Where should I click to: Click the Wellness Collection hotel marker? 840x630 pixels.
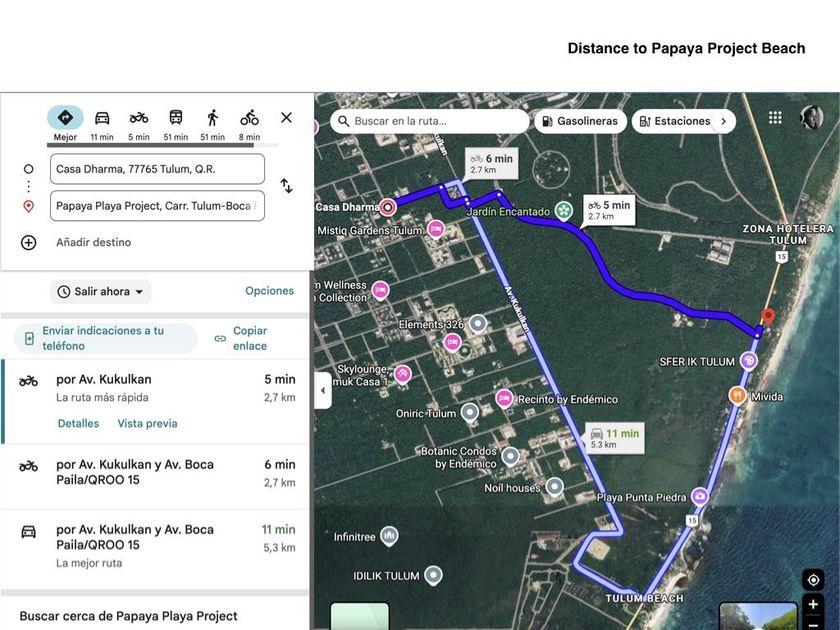(380, 291)
